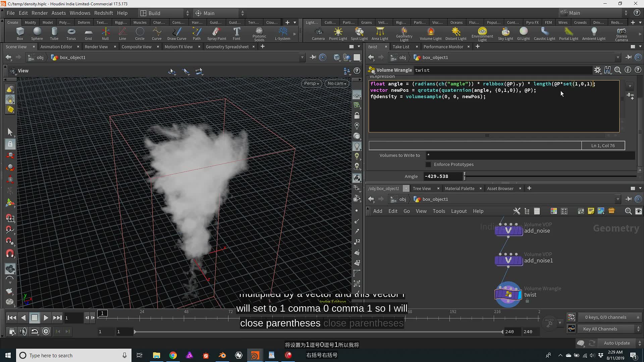The height and width of the screenshot is (362, 644).
Task: Play the timeline forward
Action: tap(46, 317)
